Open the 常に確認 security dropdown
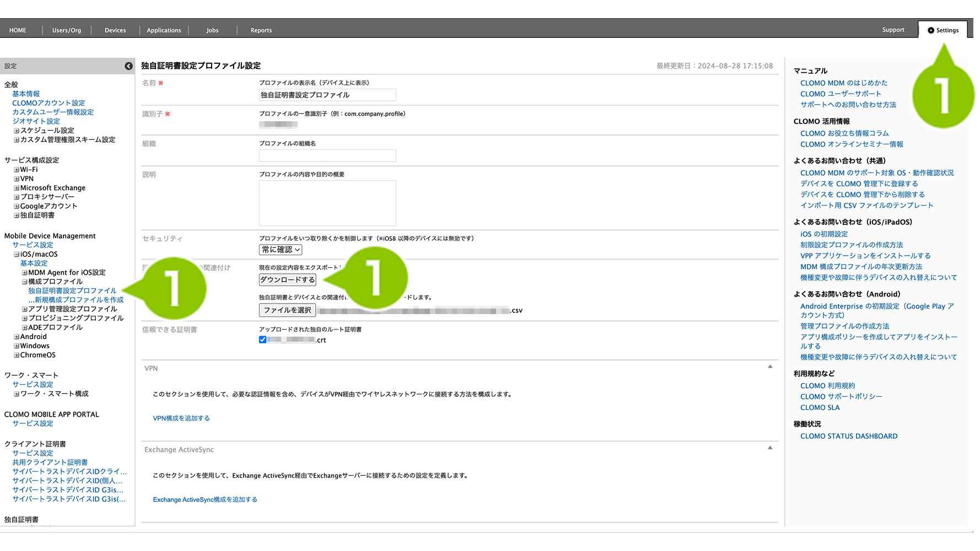The height and width of the screenshot is (551, 980). tap(281, 250)
